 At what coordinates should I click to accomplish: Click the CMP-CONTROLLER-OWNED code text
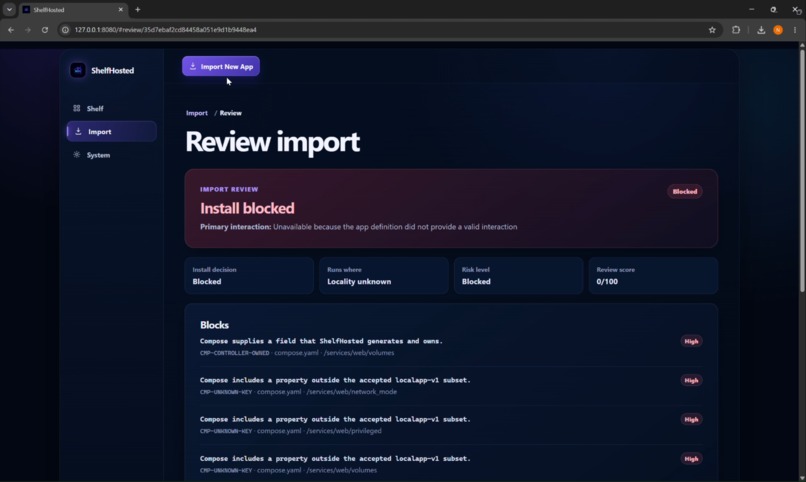coord(234,353)
